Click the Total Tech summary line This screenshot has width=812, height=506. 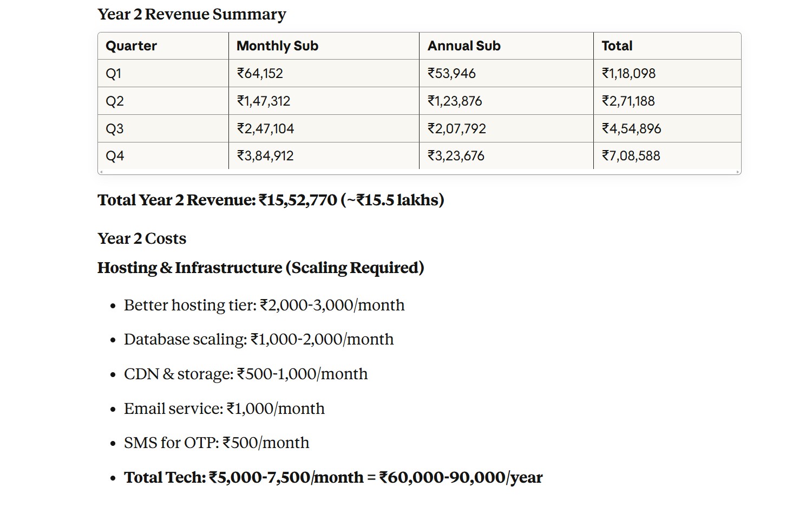[x=333, y=477]
